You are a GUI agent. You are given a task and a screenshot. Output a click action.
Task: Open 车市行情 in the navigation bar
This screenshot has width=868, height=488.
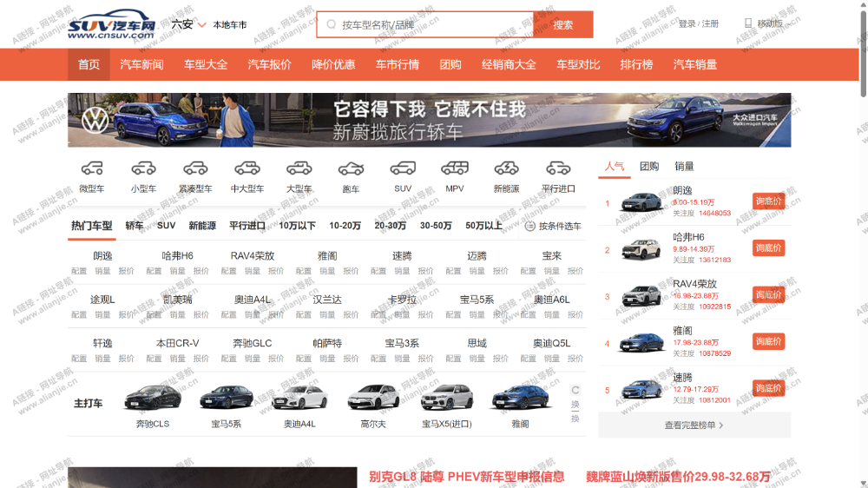click(398, 65)
